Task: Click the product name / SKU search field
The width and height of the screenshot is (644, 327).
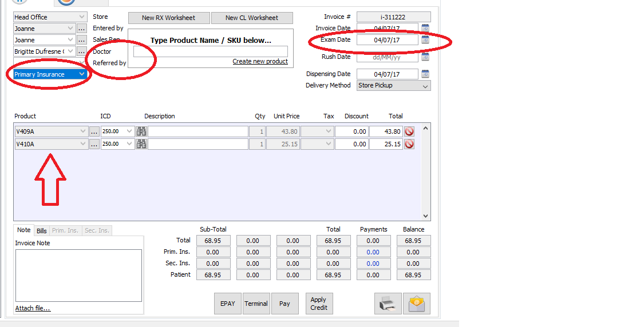Action: coord(210,51)
